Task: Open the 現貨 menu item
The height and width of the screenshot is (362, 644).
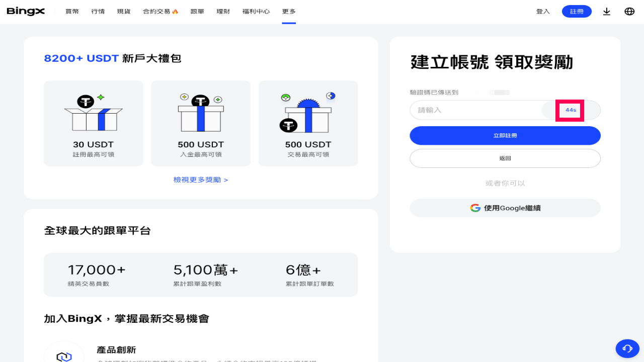Action: click(x=124, y=12)
